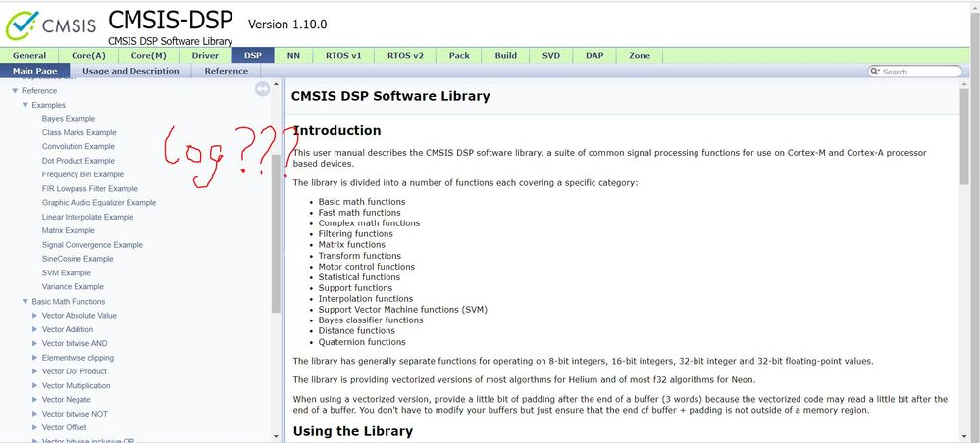Select the Vector Negate label

pos(67,399)
